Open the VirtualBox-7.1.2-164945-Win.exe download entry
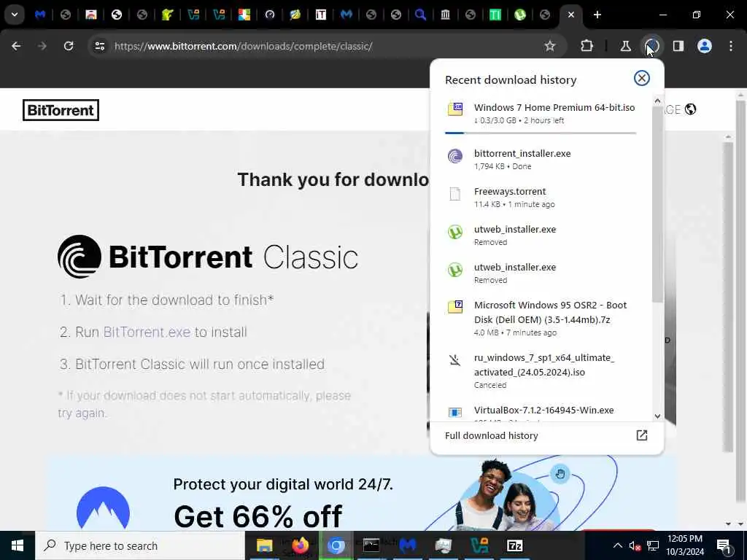 541,411
